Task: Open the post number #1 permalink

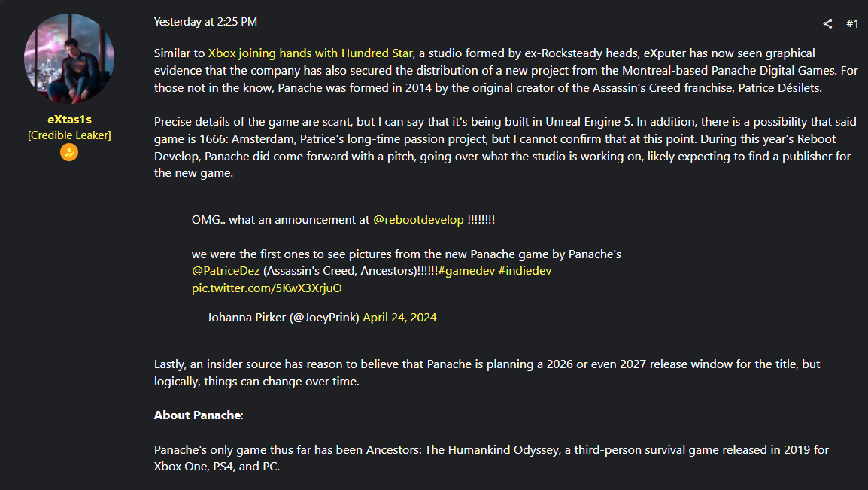Action: coord(852,23)
